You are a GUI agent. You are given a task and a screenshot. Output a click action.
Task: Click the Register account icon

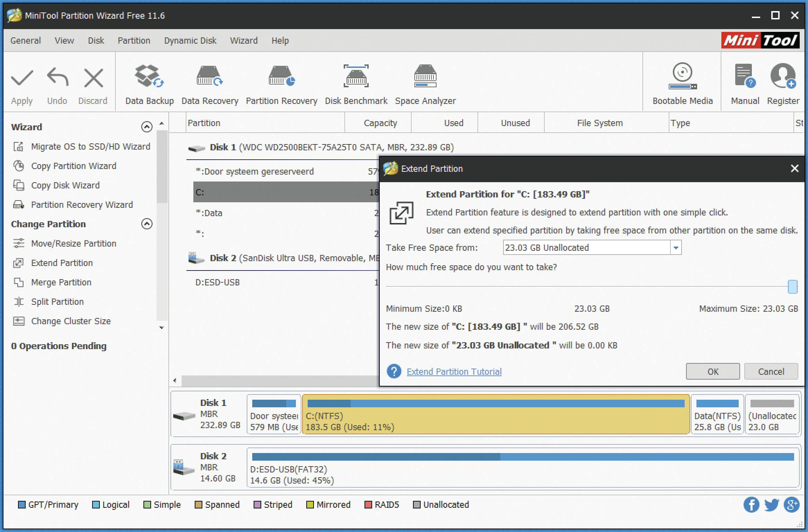click(x=783, y=84)
